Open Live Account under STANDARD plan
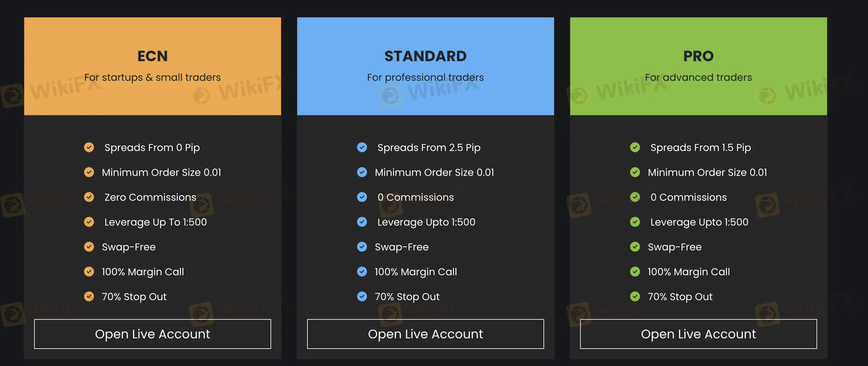This screenshot has width=868, height=366. (x=425, y=334)
